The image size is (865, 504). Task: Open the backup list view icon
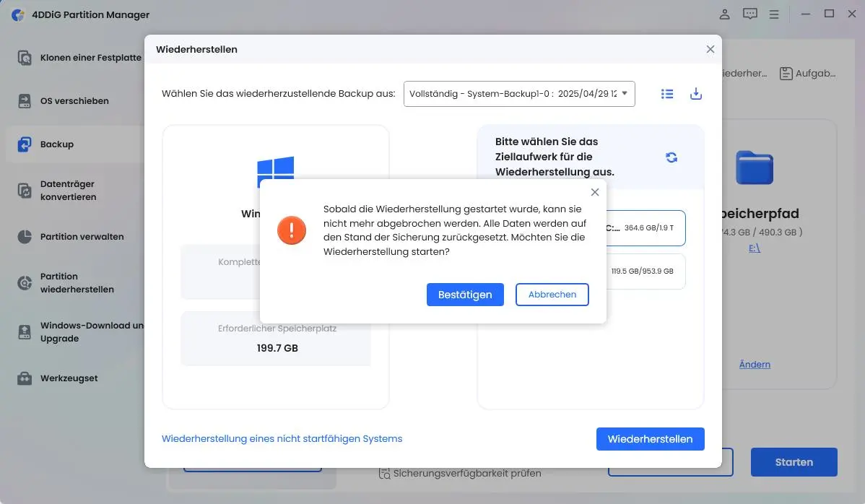(x=667, y=94)
